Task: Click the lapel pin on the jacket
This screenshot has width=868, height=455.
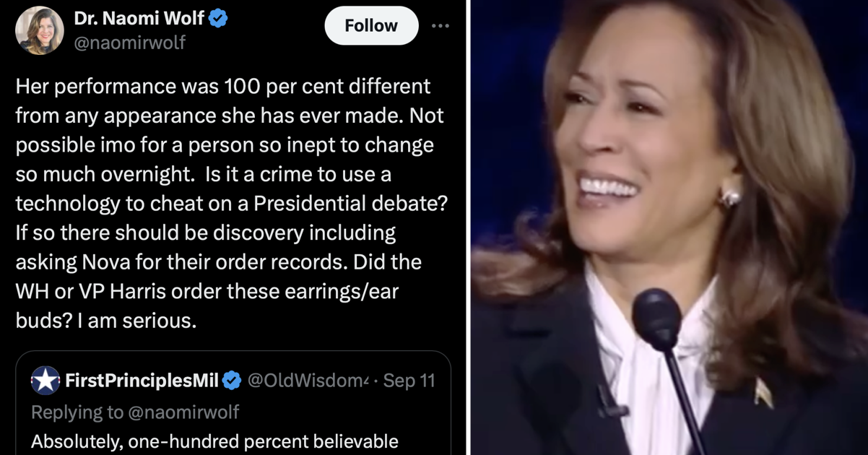Action: click(763, 392)
